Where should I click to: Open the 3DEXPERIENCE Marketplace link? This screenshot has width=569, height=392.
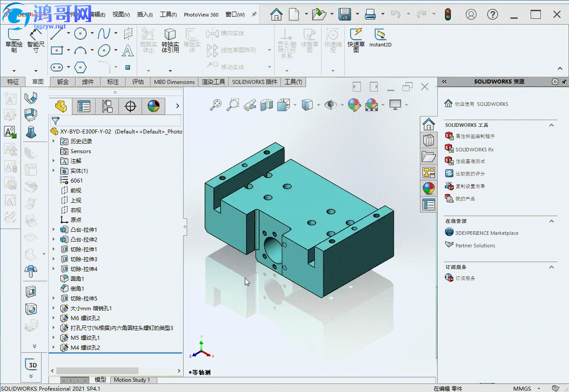click(x=487, y=233)
